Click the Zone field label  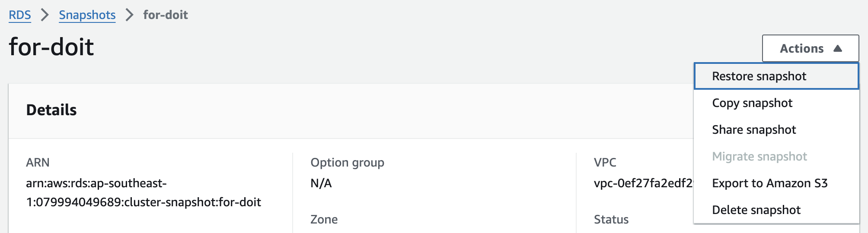coord(324,220)
